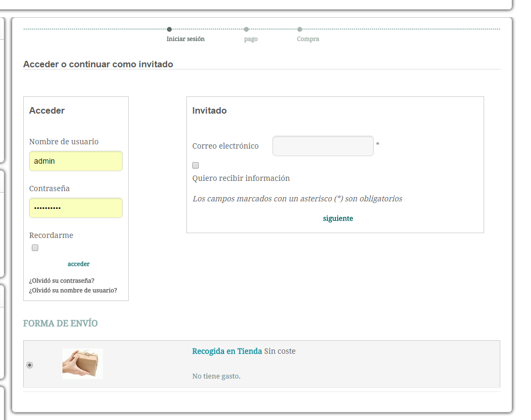The image size is (531, 420).
Task: Click the pago step dot
Action: [246, 29]
